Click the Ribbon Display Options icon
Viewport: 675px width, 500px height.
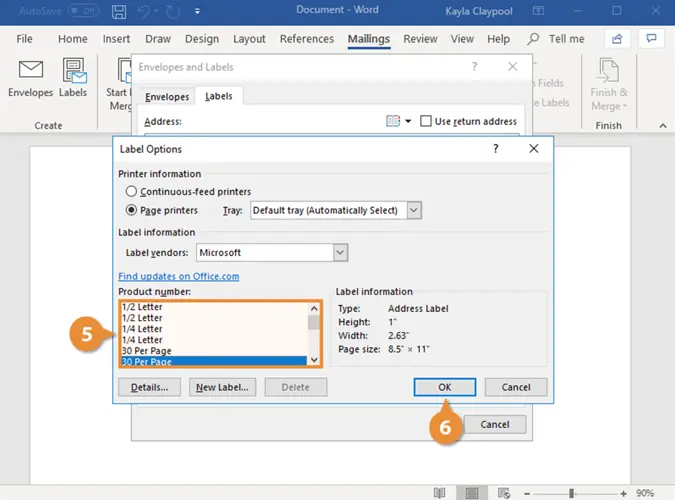click(x=538, y=11)
